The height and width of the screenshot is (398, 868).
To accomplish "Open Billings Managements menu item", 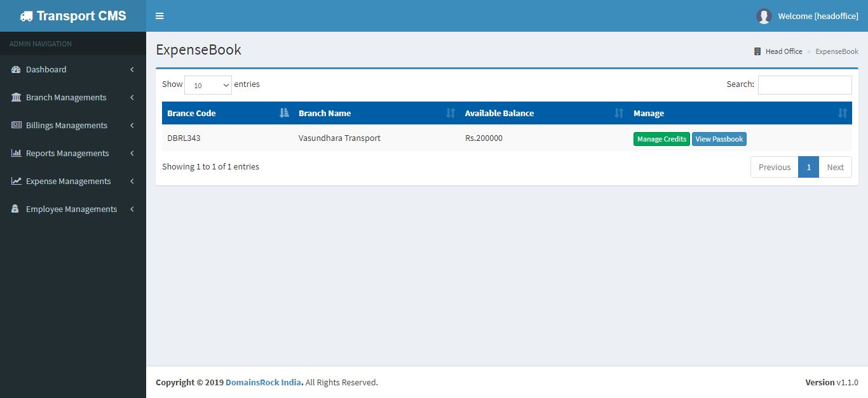I will [73, 125].
